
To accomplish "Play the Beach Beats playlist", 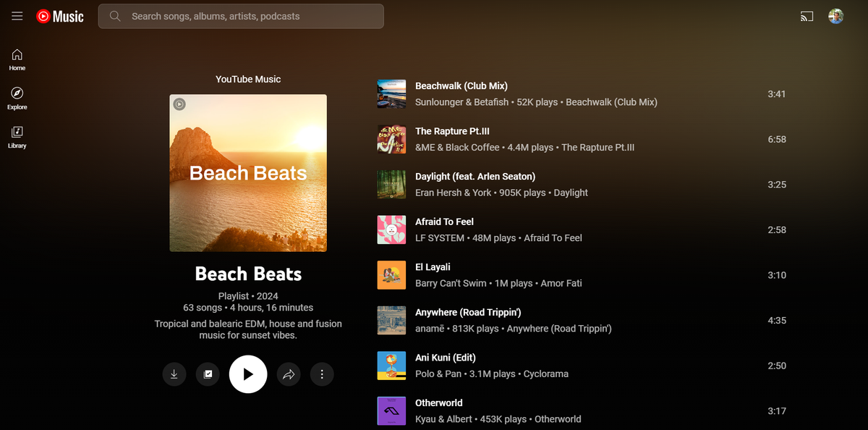I will 248,374.
